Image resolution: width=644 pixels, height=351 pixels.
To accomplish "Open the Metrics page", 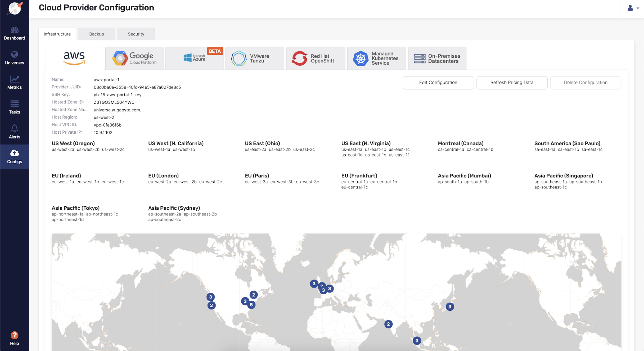I will (14, 82).
